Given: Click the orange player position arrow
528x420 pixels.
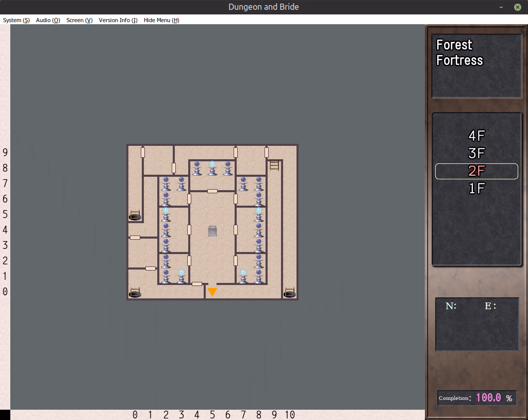Looking at the screenshot, I should pyautogui.click(x=212, y=292).
